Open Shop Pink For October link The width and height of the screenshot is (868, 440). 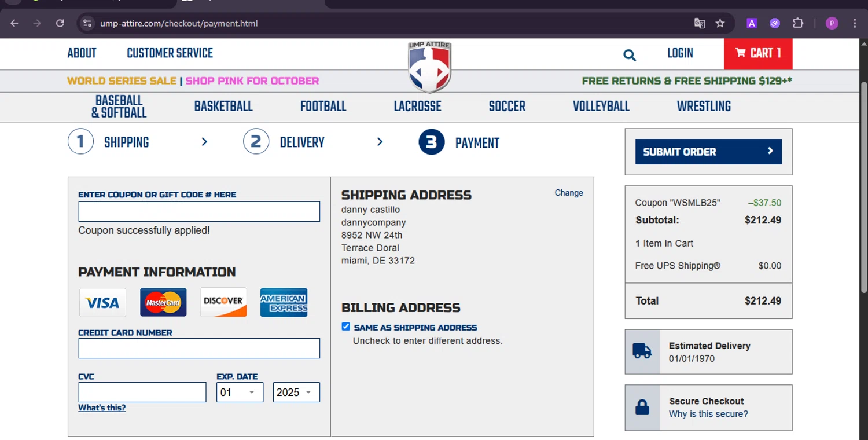(x=252, y=81)
